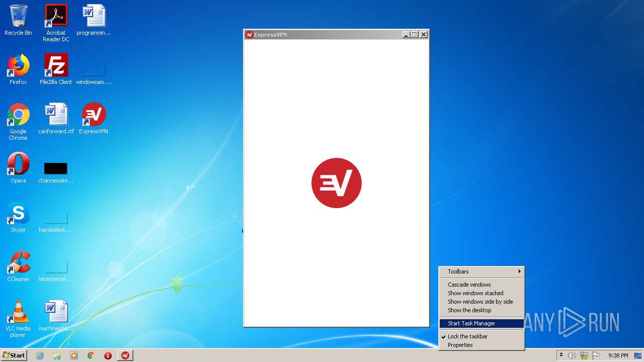Expand the Toolbars submenu
This screenshot has width=644, height=362.
click(x=481, y=271)
